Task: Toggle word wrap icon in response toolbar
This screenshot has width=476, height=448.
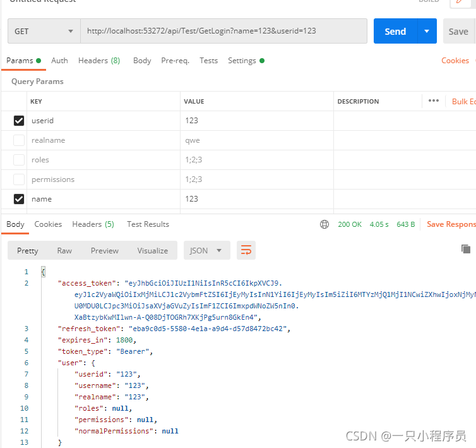Action: (246, 250)
